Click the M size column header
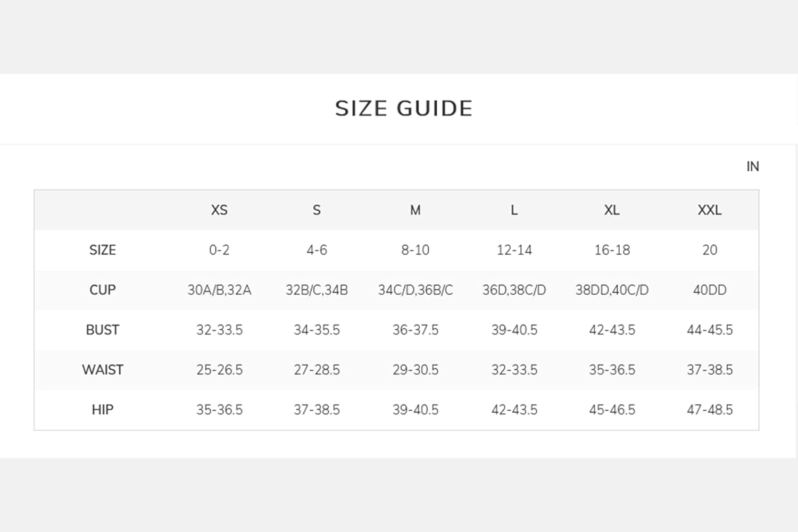 [x=415, y=210]
